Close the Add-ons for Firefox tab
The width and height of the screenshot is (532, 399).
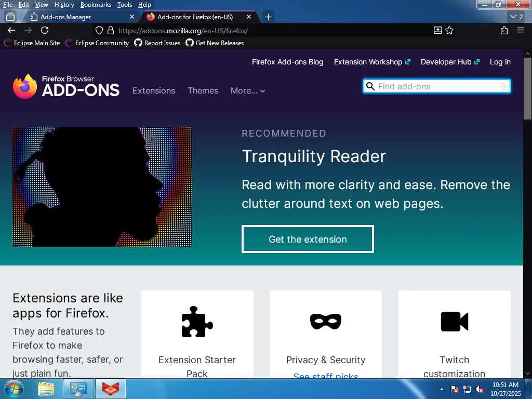pyautogui.click(x=249, y=17)
